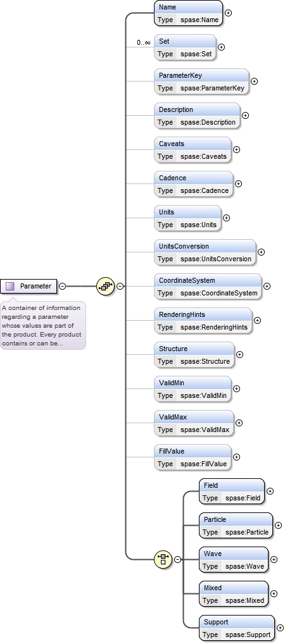The image size is (285, 644).
Task: Expand the Mixed element plus icon
Action: coord(274,593)
